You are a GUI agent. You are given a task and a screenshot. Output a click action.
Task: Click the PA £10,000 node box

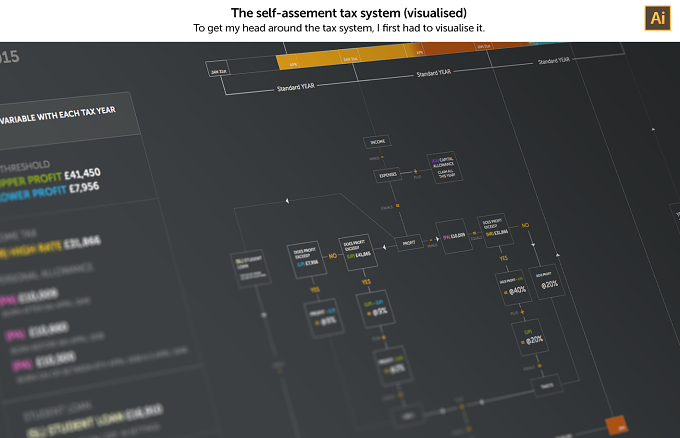pos(454,236)
